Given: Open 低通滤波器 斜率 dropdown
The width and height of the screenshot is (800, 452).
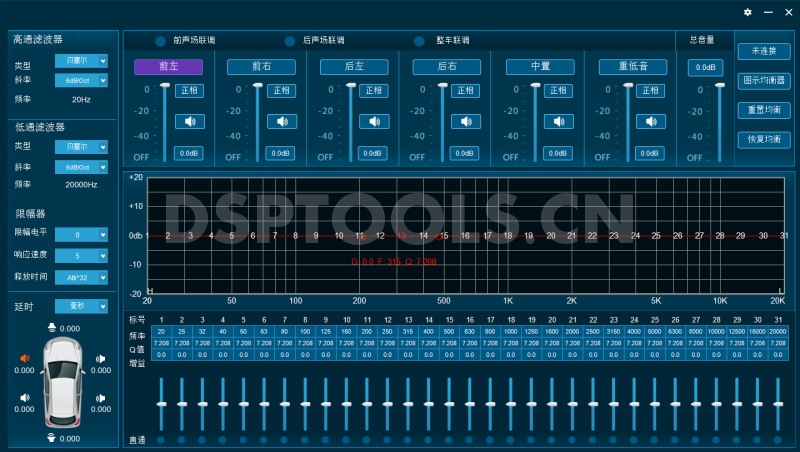Looking at the screenshot, I should point(82,167).
